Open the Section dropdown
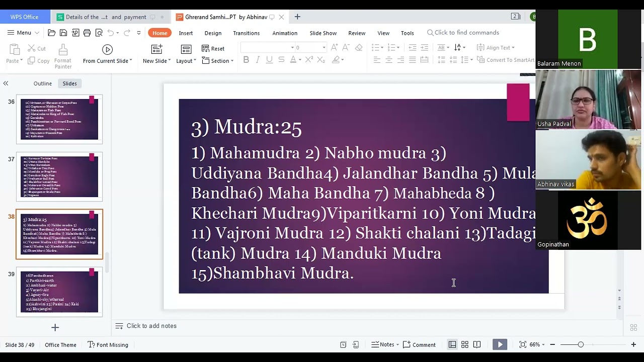The height and width of the screenshot is (362, 644). coord(217,61)
